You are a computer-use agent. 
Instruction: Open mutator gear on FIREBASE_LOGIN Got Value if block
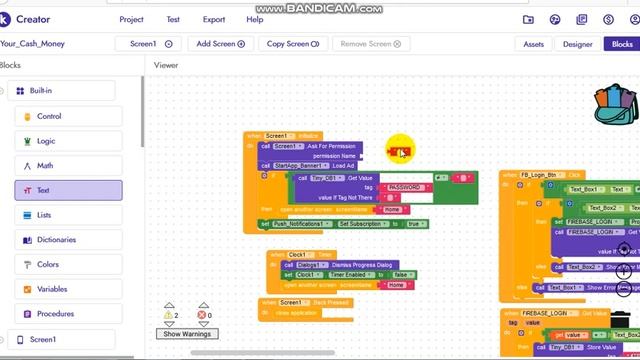point(521,333)
